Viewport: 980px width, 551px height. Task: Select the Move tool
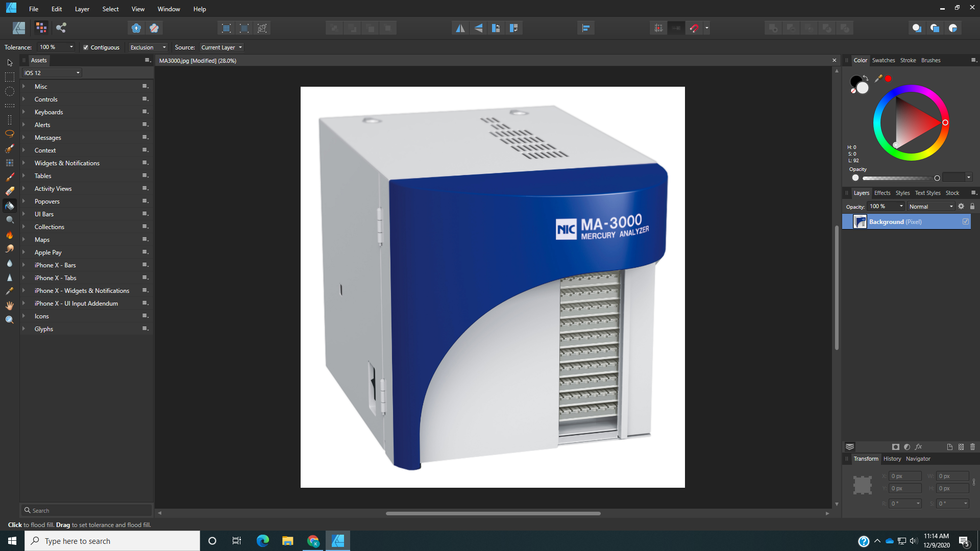pos(10,63)
